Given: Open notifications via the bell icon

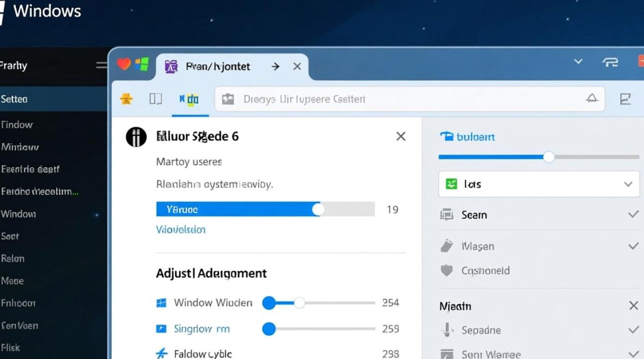Looking at the screenshot, I should [x=592, y=99].
